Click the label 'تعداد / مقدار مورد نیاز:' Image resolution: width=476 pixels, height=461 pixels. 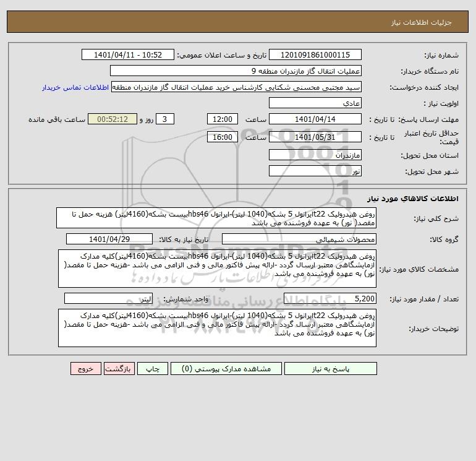click(x=424, y=299)
